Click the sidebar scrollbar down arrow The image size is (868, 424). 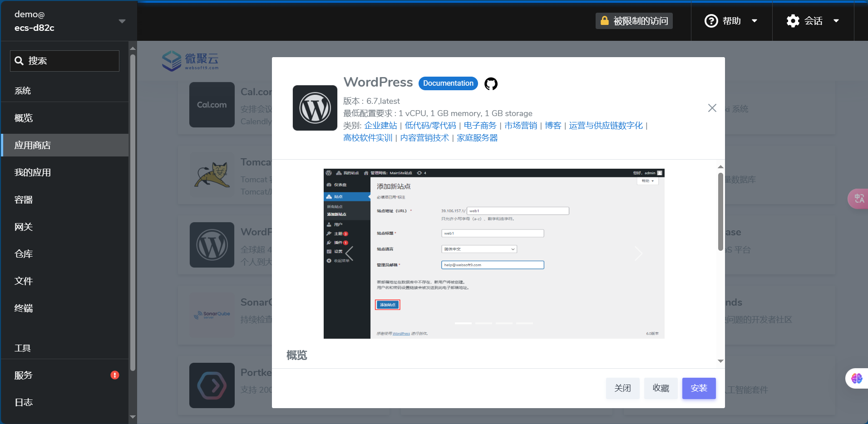point(133,417)
